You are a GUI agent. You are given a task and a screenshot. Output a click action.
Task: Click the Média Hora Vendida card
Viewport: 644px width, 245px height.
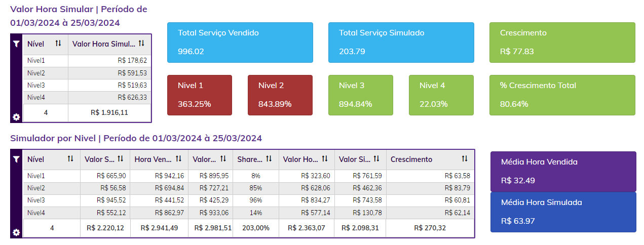pyautogui.click(x=563, y=171)
